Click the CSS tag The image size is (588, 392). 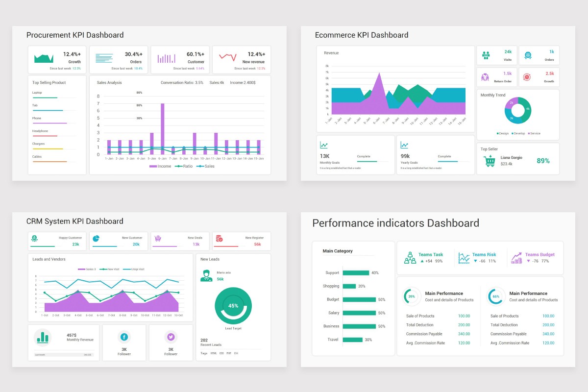221,353
